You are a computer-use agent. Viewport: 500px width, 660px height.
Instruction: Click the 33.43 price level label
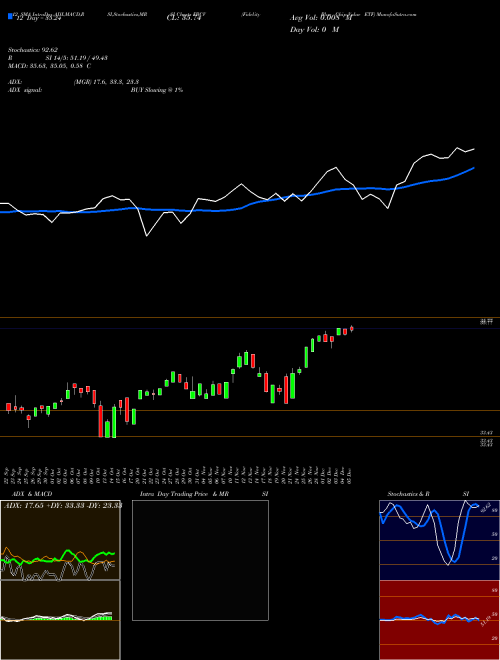click(486, 432)
